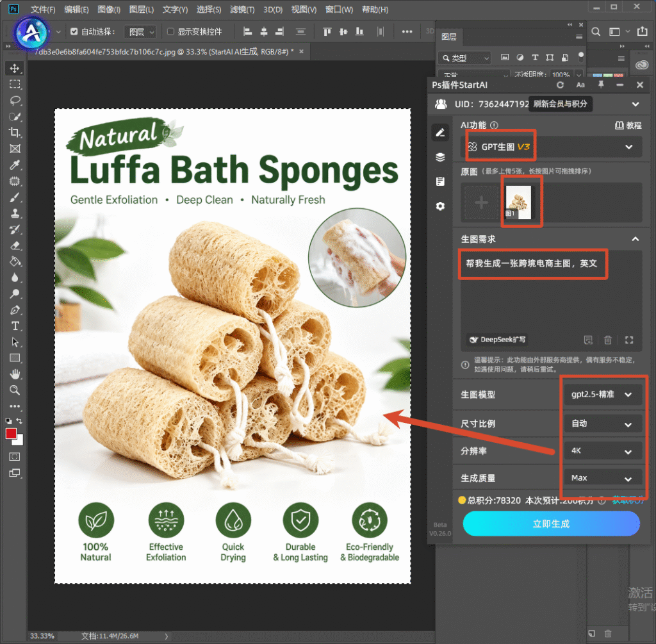Open the layer filter 类型 dropdown

[x=465, y=58]
